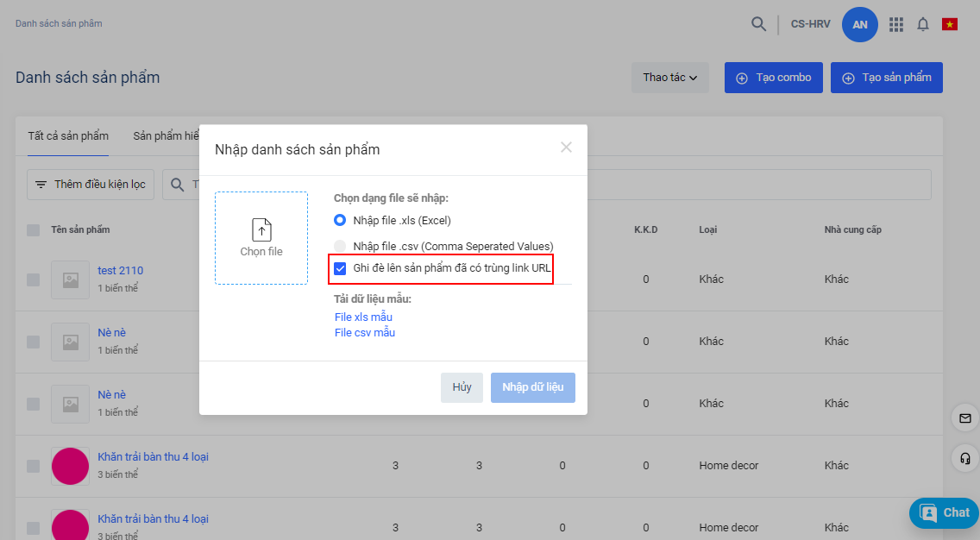Click the Tạo combo button
This screenshot has width=980, height=540.
tap(774, 78)
